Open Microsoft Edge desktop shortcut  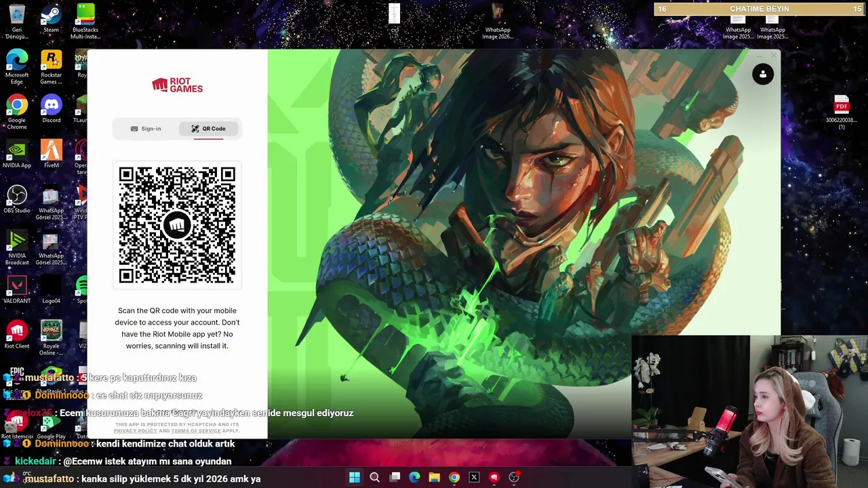pos(17,67)
